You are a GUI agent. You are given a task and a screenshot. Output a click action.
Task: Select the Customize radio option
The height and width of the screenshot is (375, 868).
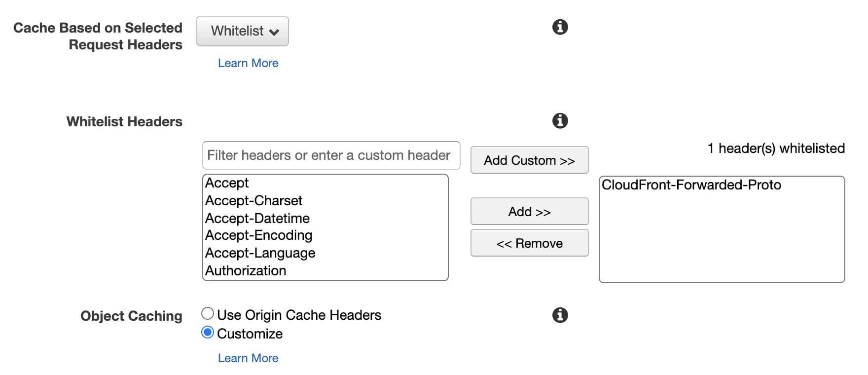tap(208, 333)
